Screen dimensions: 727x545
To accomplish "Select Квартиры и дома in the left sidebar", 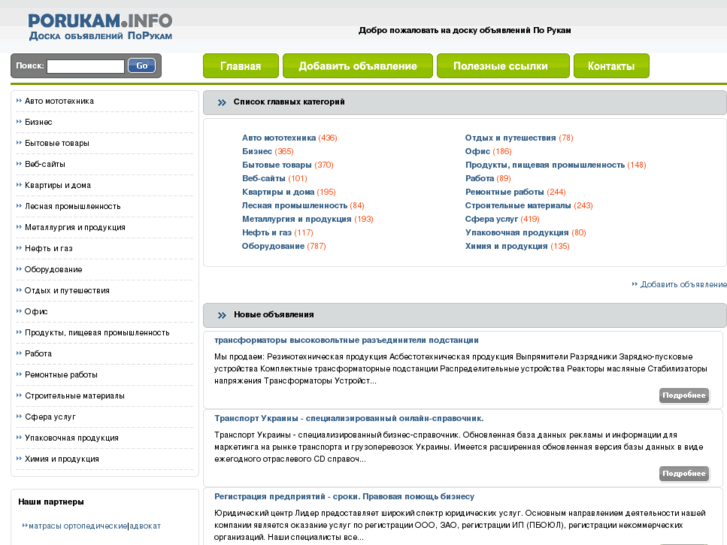I will point(58,185).
